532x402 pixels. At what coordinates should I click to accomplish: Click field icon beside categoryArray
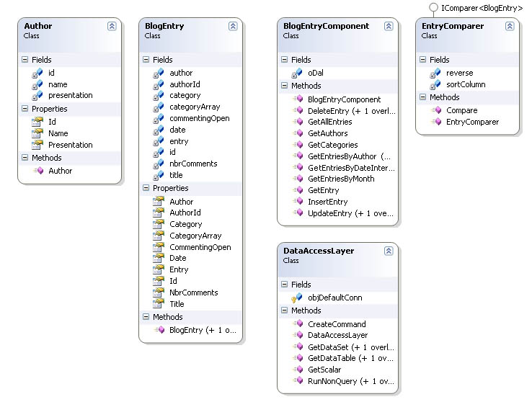tap(159, 107)
